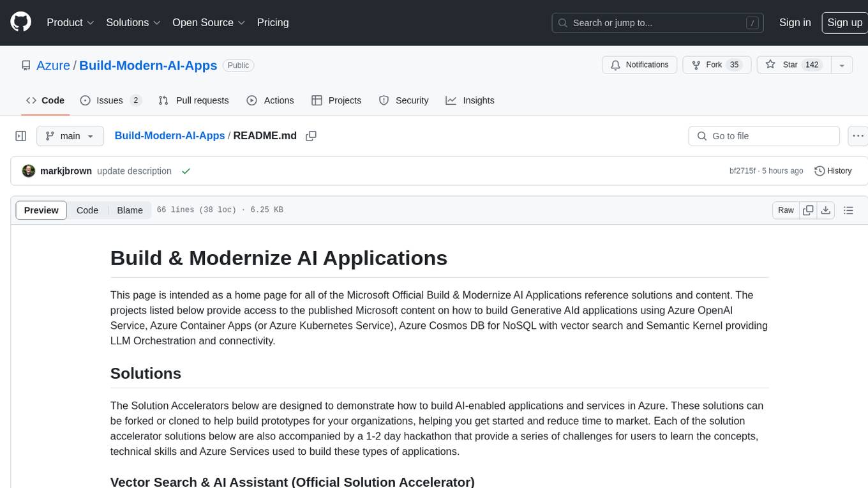Click the Vector Search & AI Assistant heading

tap(292, 482)
